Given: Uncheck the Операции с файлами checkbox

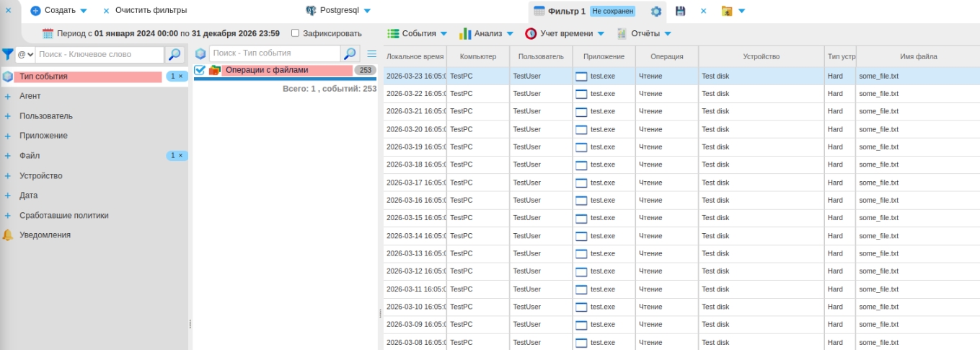Looking at the screenshot, I should point(200,70).
